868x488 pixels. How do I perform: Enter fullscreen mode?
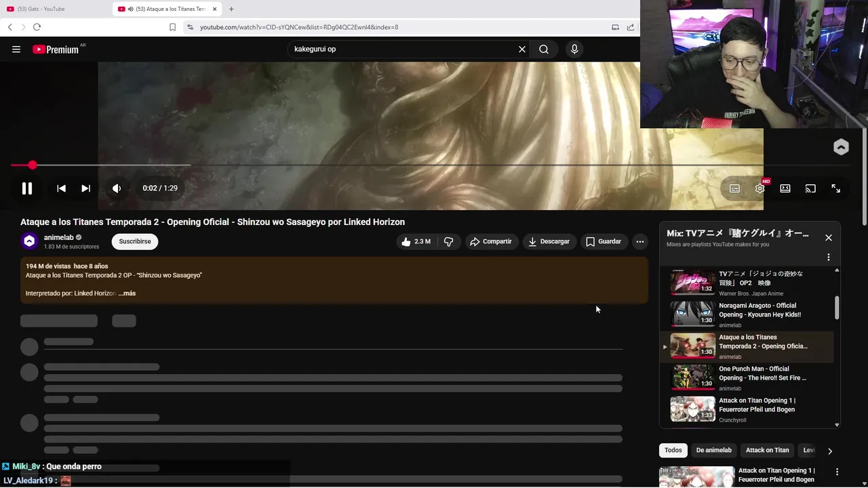835,188
